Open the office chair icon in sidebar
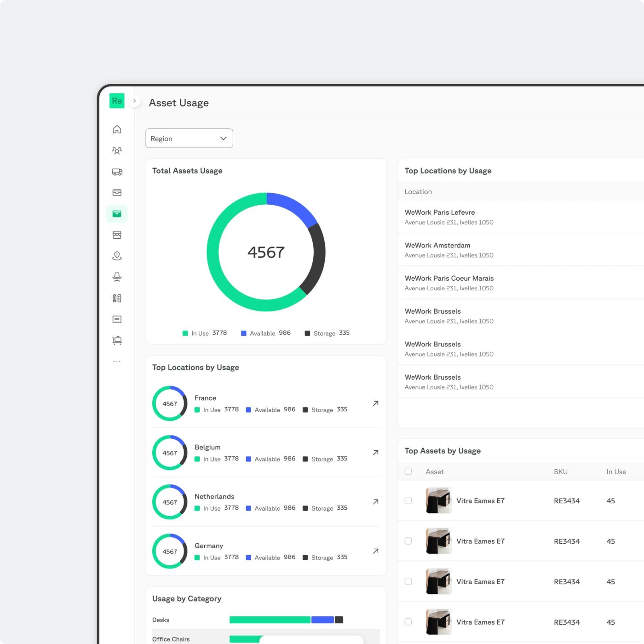This screenshot has height=644, width=644. [117, 277]
